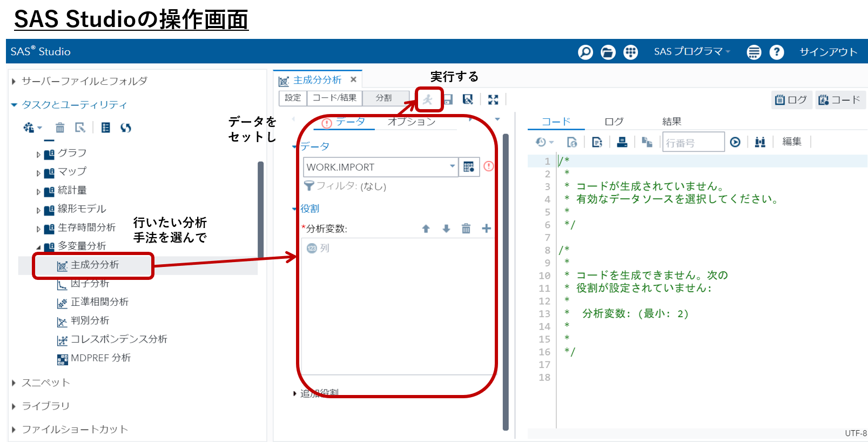Viewport: 868px width, 442px height.
Task: Click the save-with-clock document icon in code toolbar
Action: [x=572, y=142]
